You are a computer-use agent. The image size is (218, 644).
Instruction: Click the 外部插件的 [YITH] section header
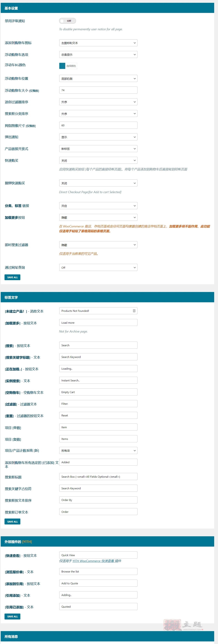coord(107,542)
